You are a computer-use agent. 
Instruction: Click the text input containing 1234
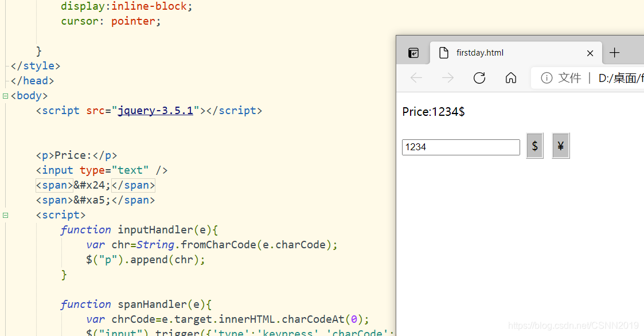click(x=461, y=147)
